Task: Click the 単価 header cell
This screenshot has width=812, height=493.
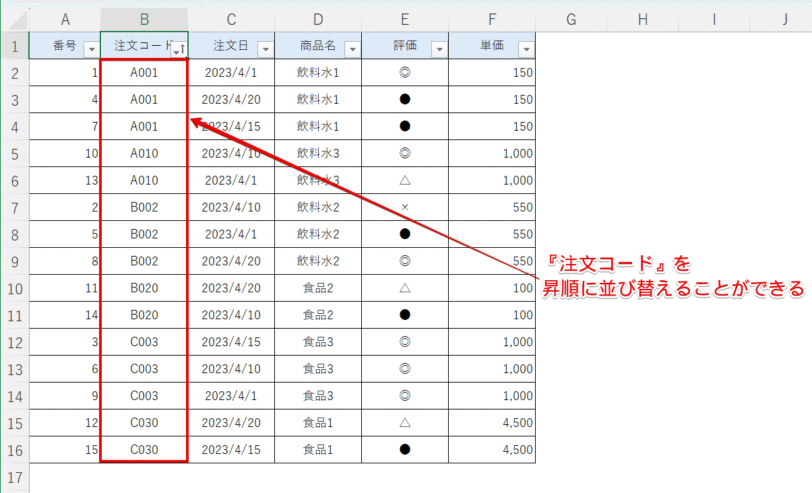Action: tap(492, 46)
